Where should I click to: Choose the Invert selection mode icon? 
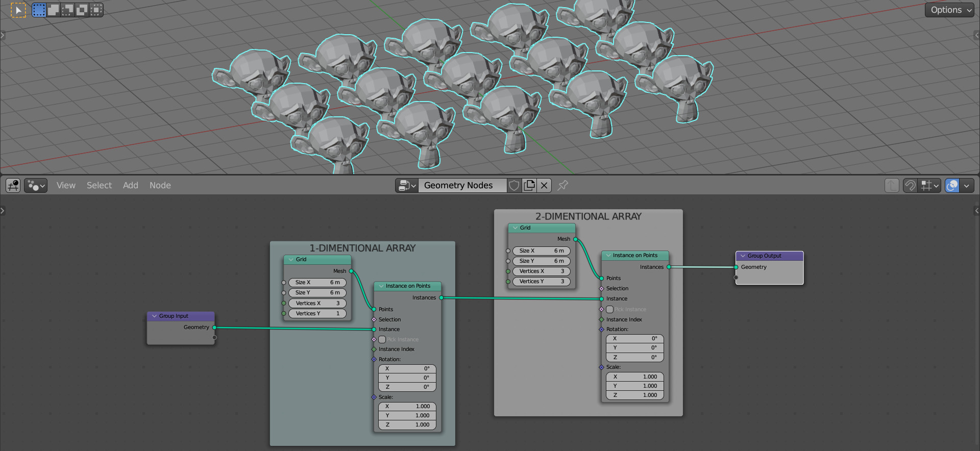82,10
